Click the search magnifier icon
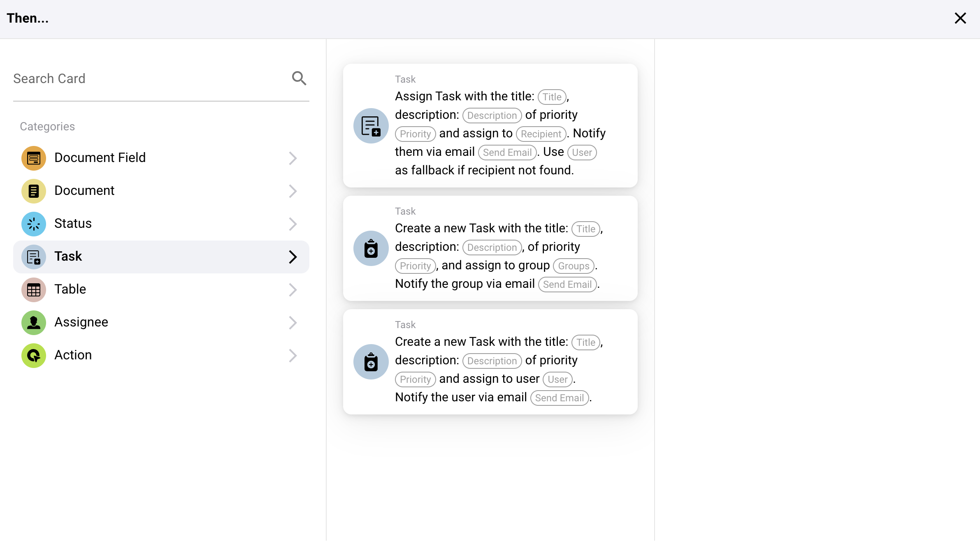 pos(299,78)
